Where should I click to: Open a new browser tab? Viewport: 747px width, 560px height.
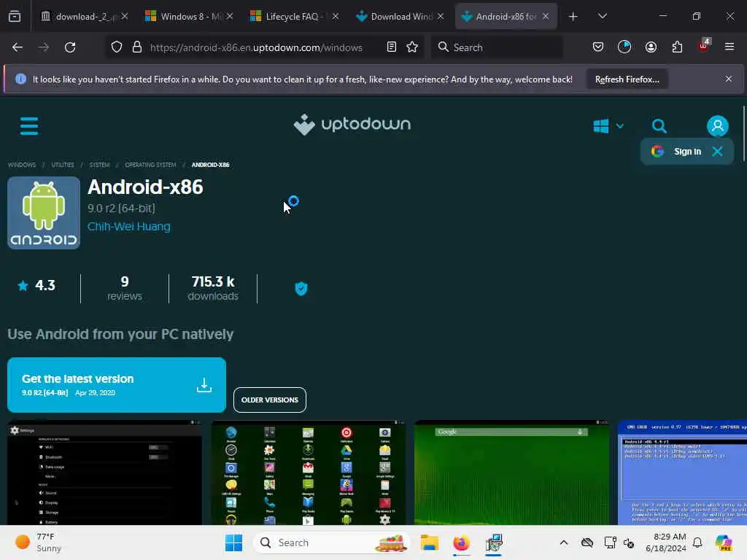click(x=573, y=17)
